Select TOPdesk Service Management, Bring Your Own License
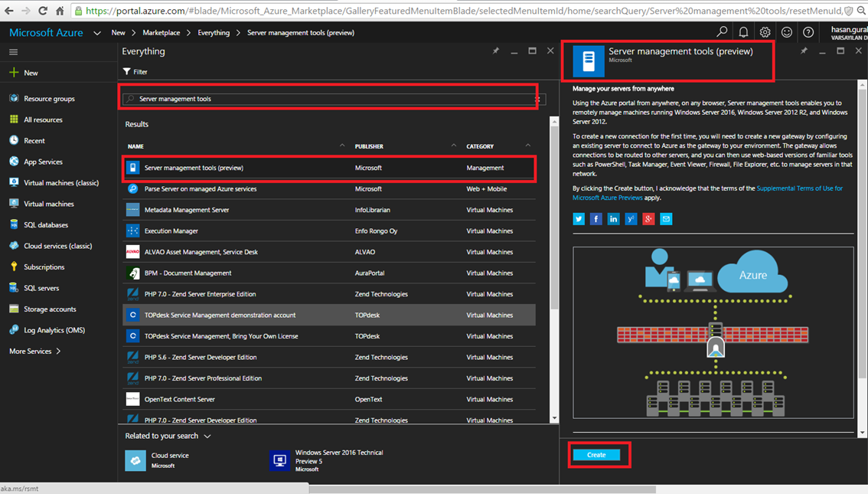This screenshot has width=868, height=494. coord(329,336)
